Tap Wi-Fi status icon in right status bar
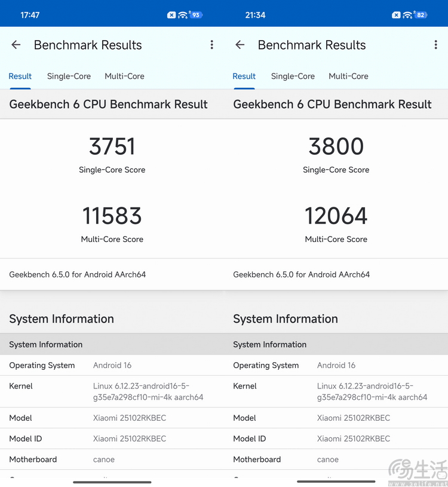Viewport: 448px width, 487px height. (407, 15)
